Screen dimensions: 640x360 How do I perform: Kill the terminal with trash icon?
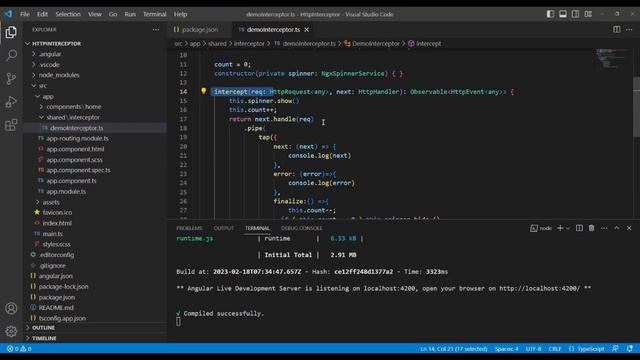pyautogui.click(x=591, y=228)
